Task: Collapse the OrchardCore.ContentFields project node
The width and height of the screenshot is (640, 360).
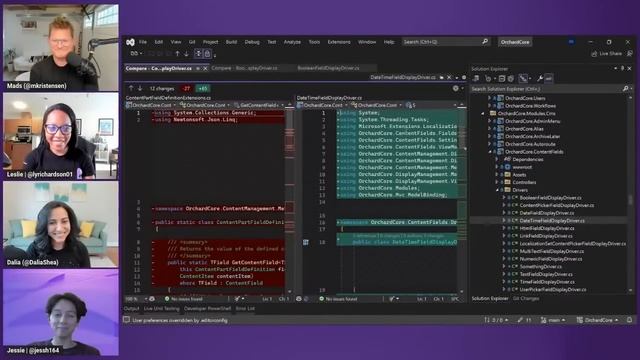Action: click(x=489, y=152)
